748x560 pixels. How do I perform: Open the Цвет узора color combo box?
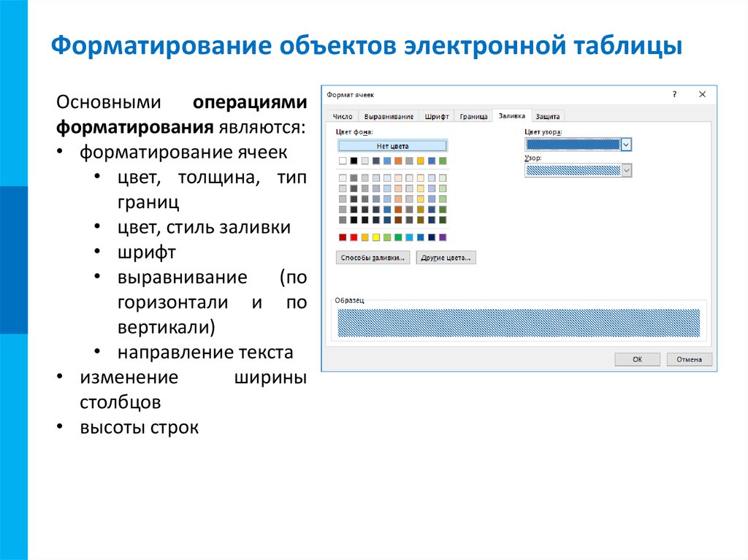579,145
